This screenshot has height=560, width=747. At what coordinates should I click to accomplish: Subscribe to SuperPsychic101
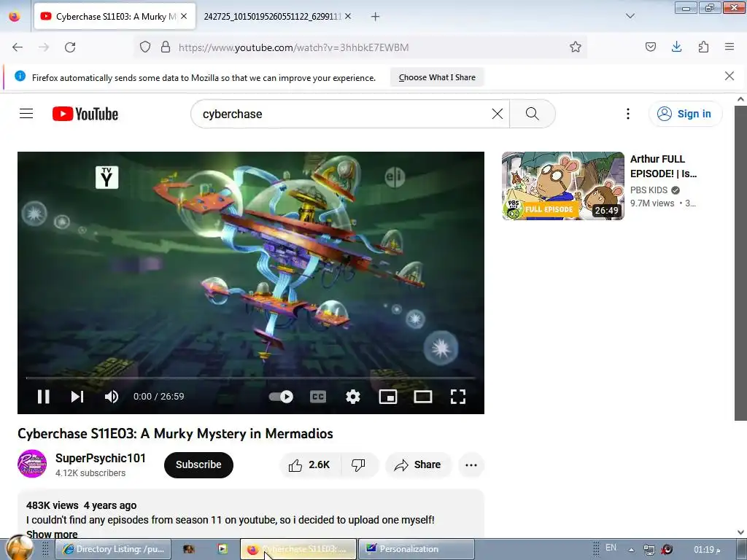point(198,464)
